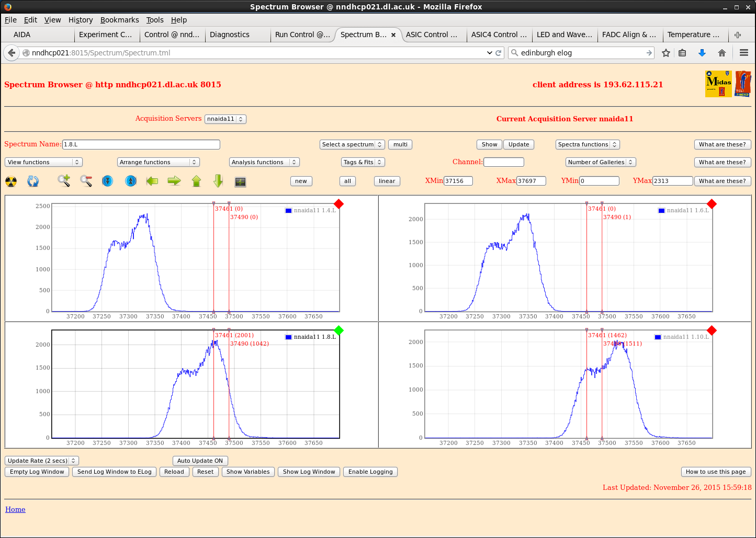The height and width of the screenshot is (538, 756).
Task: Shift spectrum left with green arrow
Action: tap(152, 181)
